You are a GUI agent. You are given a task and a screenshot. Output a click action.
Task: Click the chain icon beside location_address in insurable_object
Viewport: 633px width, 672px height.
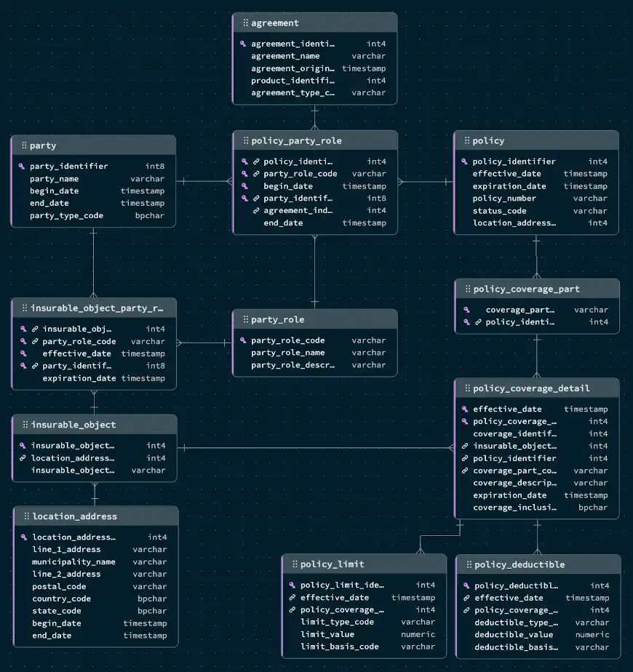pos(22,458)
